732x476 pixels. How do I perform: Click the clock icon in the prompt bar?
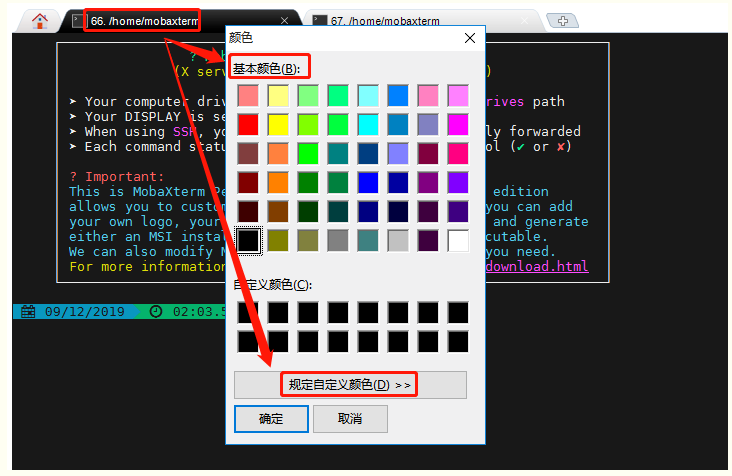(x=155, y=311)
